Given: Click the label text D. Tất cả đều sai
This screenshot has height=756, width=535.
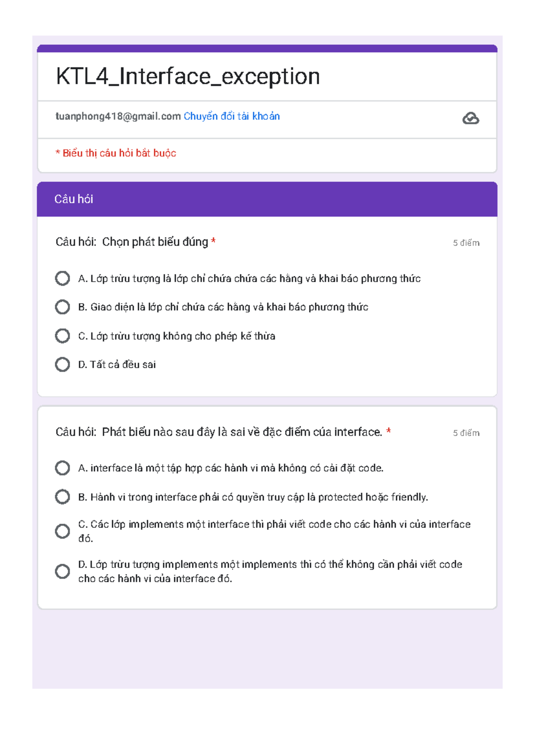Looking at the screenshot, I should pyautogui.click(x=117, y=365).
